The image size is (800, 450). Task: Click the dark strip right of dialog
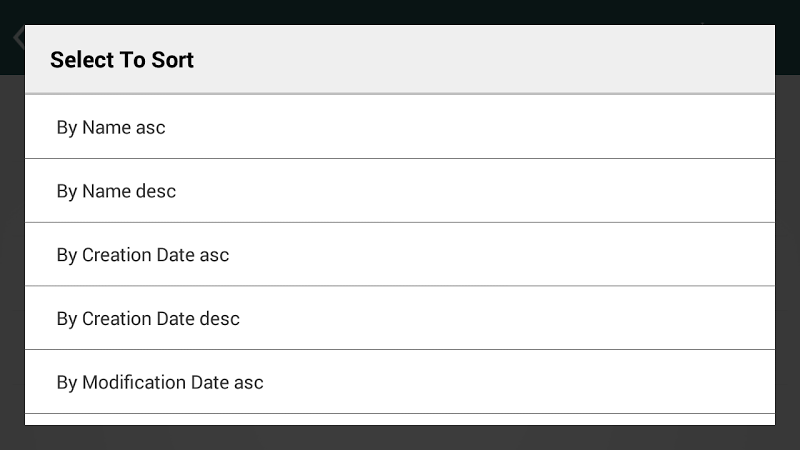[788, 250]
